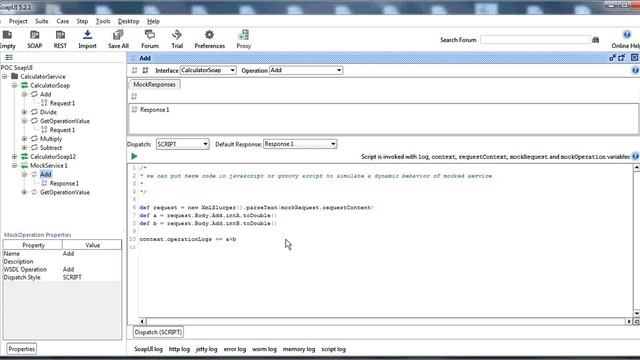Select the POC SoapUI root node
The image size is (640, 360).
click(17, 68)
